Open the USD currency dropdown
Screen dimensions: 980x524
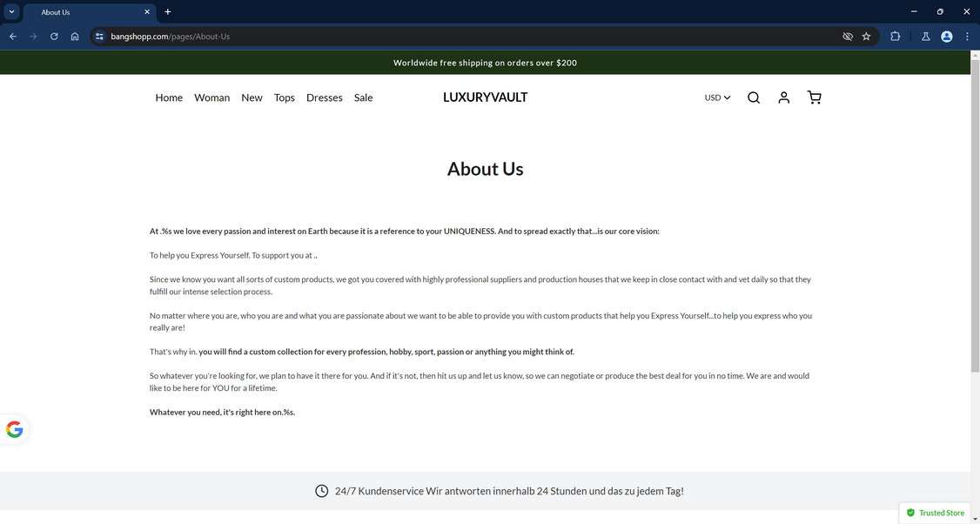pos(717,97)
